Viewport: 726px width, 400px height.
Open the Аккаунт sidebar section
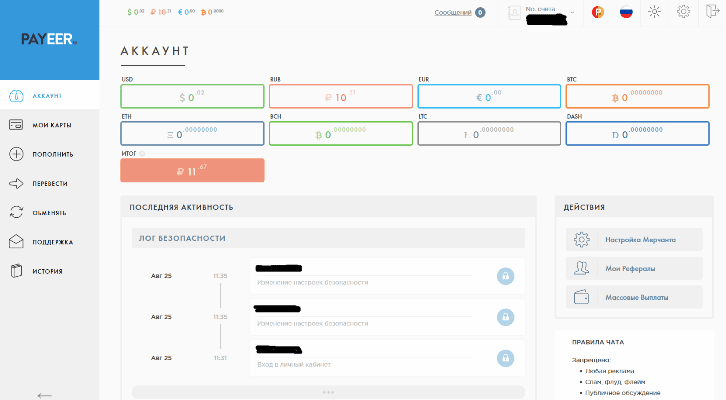[50, 96]
